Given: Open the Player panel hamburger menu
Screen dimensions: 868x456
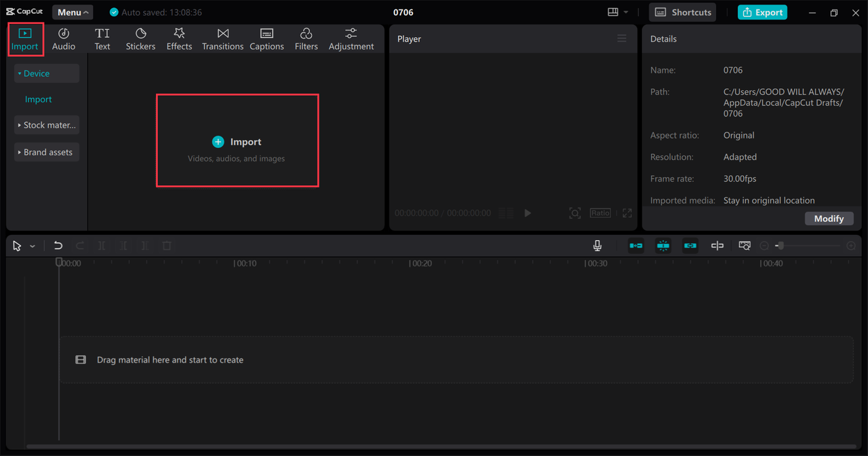Looking at the screenshot, I should [x=622, y=39].
